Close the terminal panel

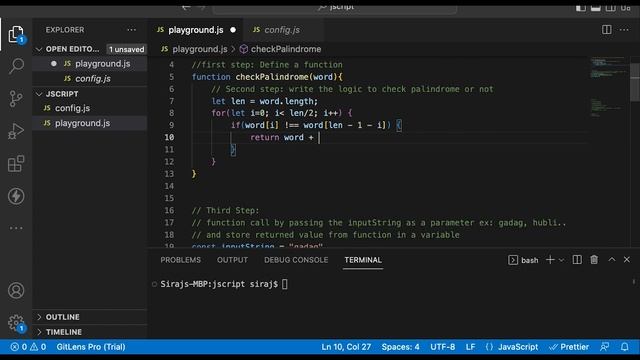627,260
